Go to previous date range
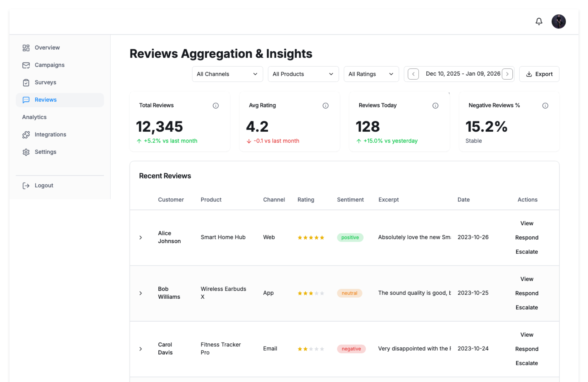This screenshot has width=588, height=382. [413, 74]
